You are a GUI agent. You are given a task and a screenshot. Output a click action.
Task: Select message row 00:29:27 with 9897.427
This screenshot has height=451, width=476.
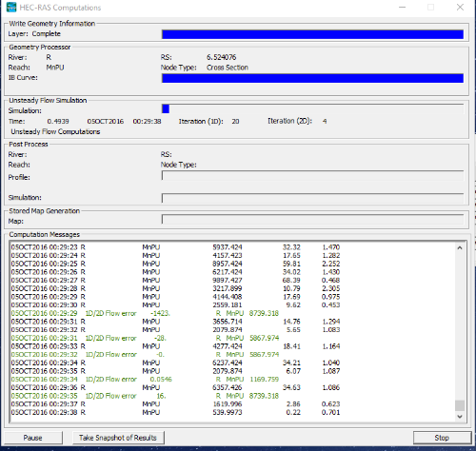[175, 280]
